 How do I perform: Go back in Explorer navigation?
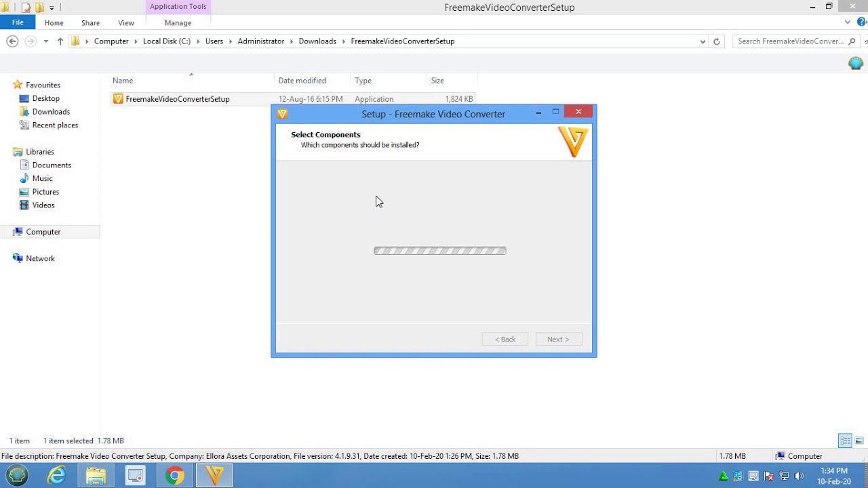click(x=12, y=41)
